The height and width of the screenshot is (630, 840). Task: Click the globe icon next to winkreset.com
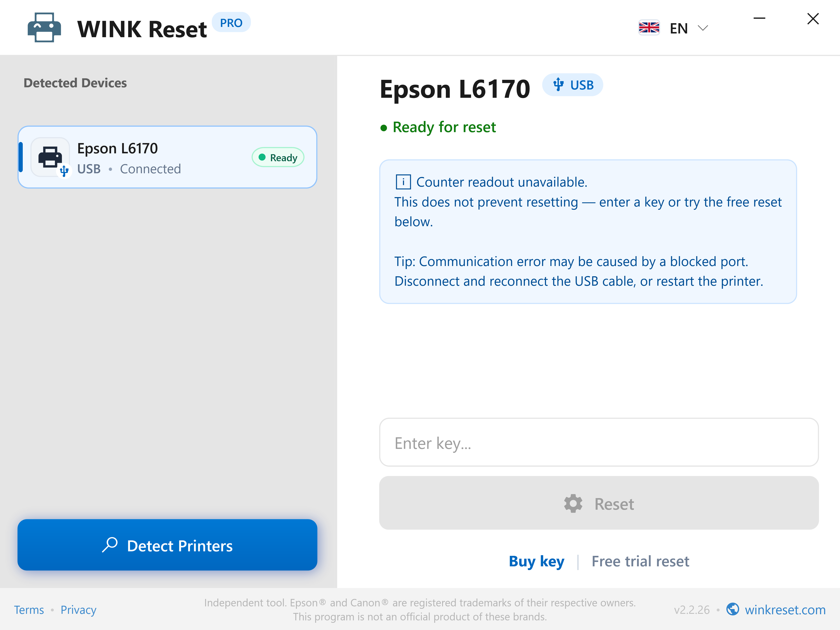733,609
